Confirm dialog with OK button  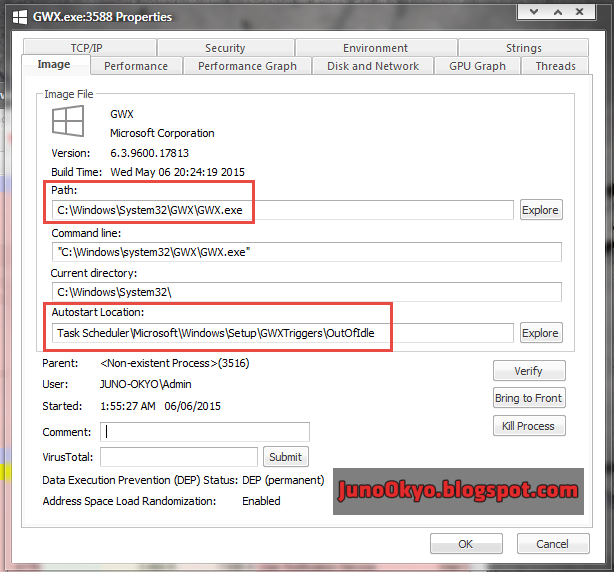466,544
